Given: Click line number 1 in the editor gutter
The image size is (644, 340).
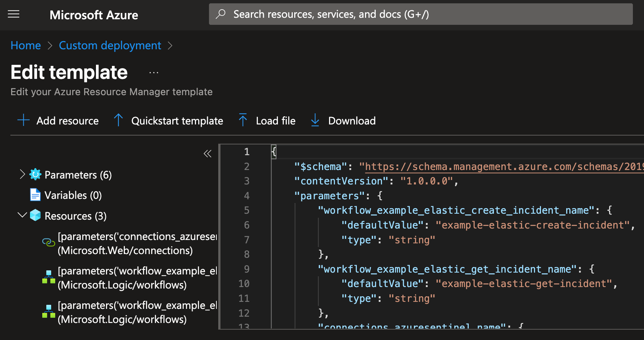Looking at the screenshot, I should [247, 152].
